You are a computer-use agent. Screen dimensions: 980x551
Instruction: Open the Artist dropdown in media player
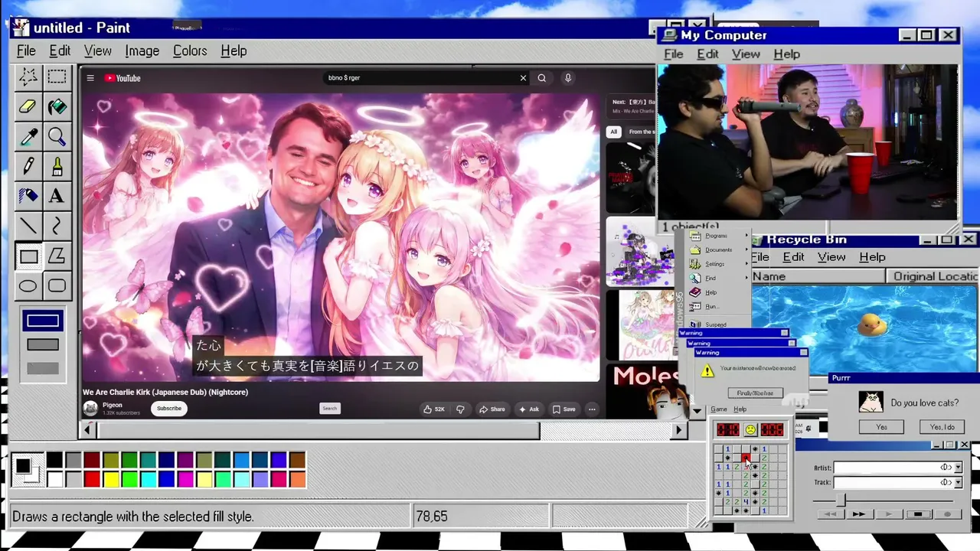point(957,468)
